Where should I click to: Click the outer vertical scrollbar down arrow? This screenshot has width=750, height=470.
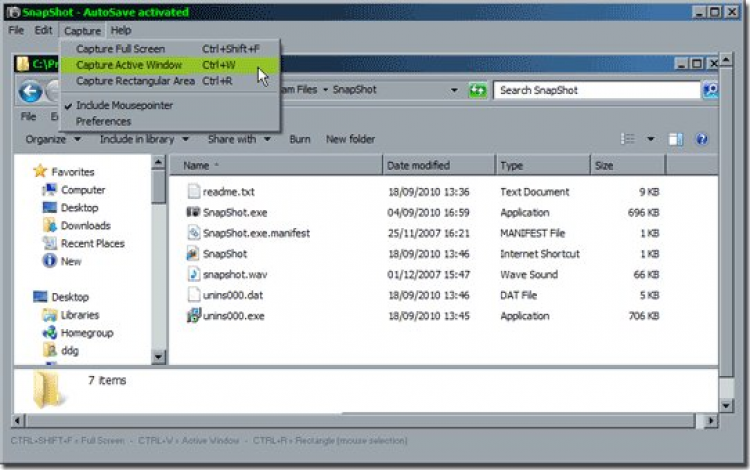pyautogui.click(x=726, y=406)
